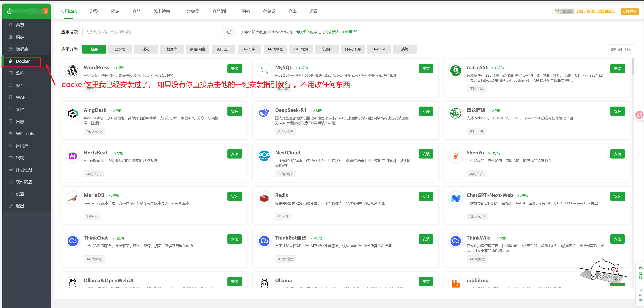Image resolution: width=644 pixels, height=308 pixels.
Task: Click the ALLinSSL lock icon
Action: click(x=456, y=71)
